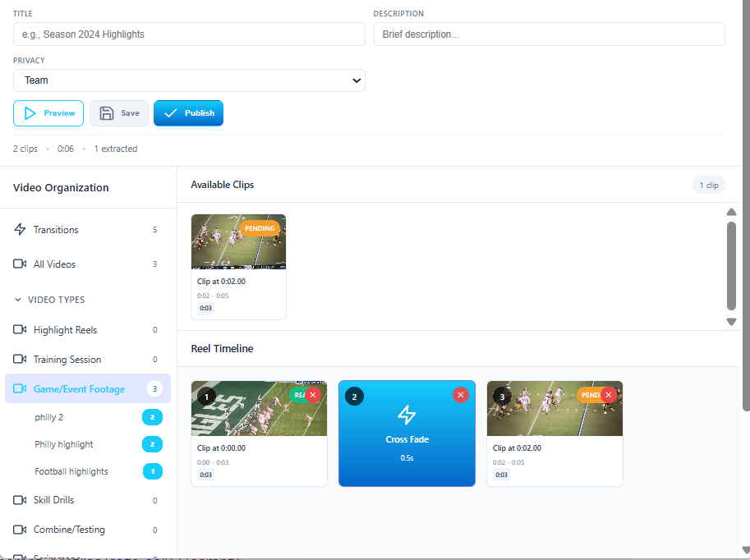This screenshot has width=750, height=560.
Task: Click the Cross Fade lightning bolt icon
Action: tap(407, 415)
